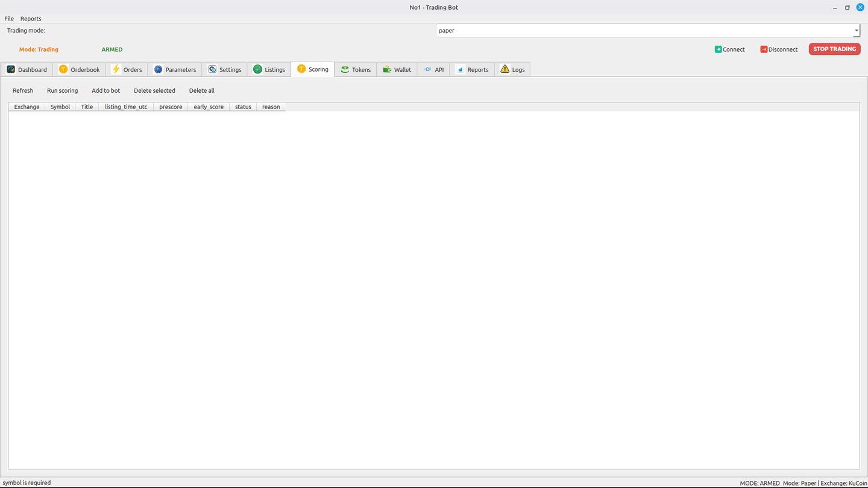868x488 pixels.
Task: Click Run scoring
Action: click(63, 90)
